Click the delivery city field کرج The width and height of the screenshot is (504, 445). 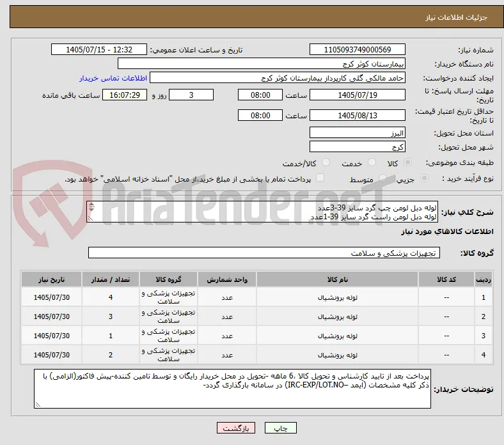[x=357, y=147]
